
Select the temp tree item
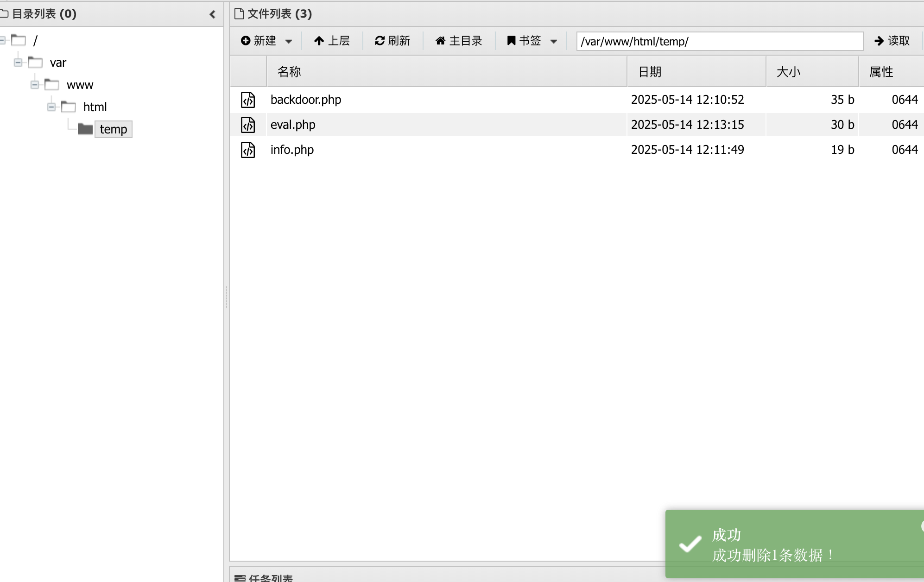click(114, 129)
